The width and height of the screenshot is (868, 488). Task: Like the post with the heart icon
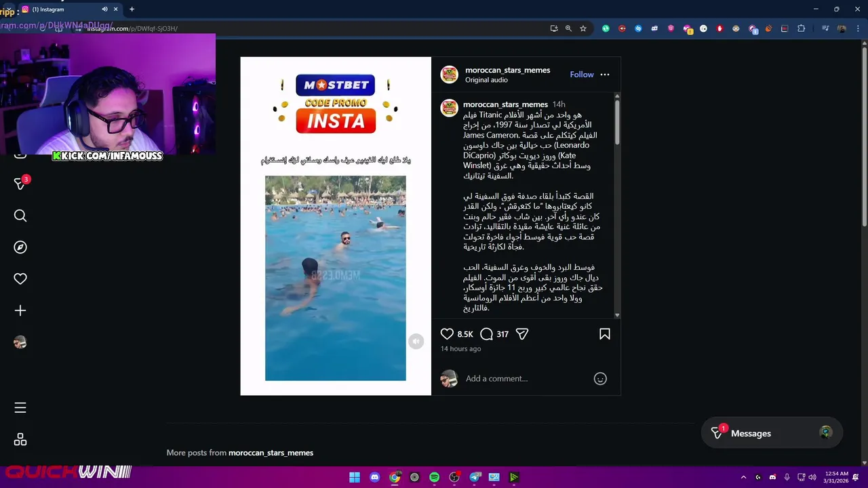pos(447,334)
